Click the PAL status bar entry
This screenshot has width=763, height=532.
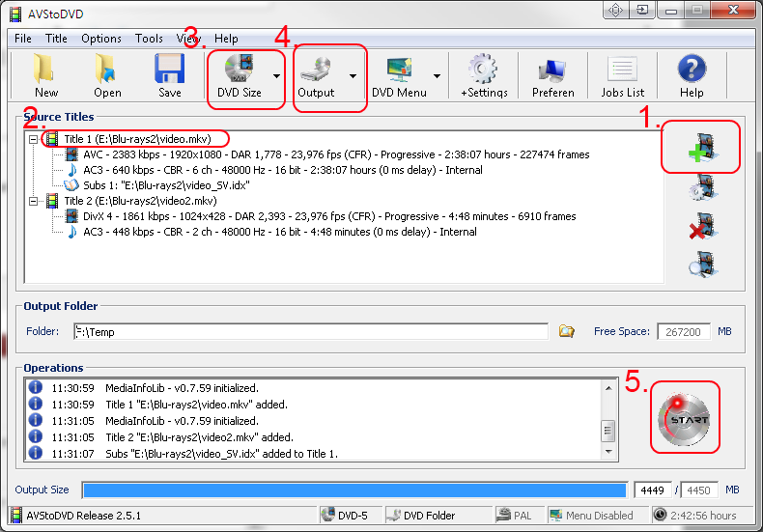coord(520,515)
